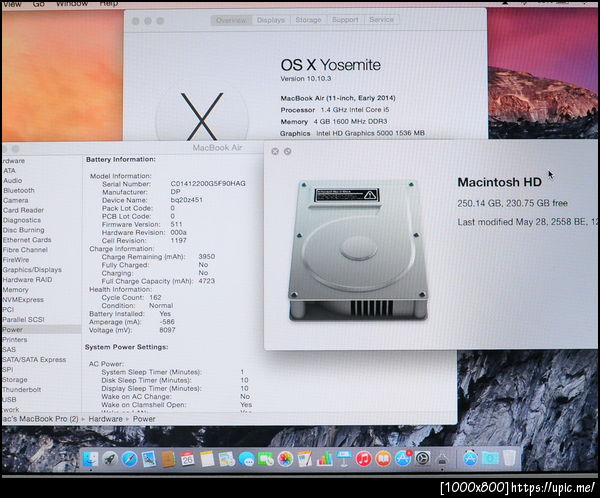This screenshot has width=600, height=498.
Task: Switch to Service tab
Action: [381, 20]
